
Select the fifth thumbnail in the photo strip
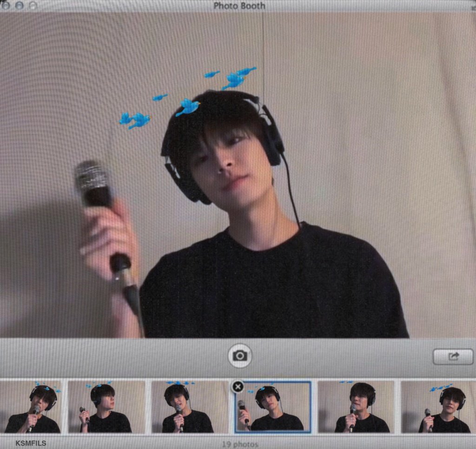[356, 407]
